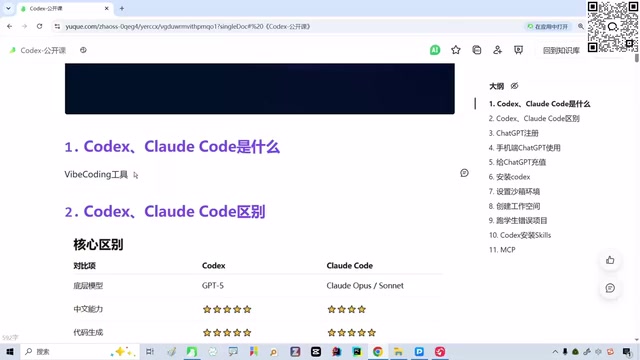The image size is (640, 360).
Task: Jump to outline item 3. ChatGPT注册
Action: 513,133
